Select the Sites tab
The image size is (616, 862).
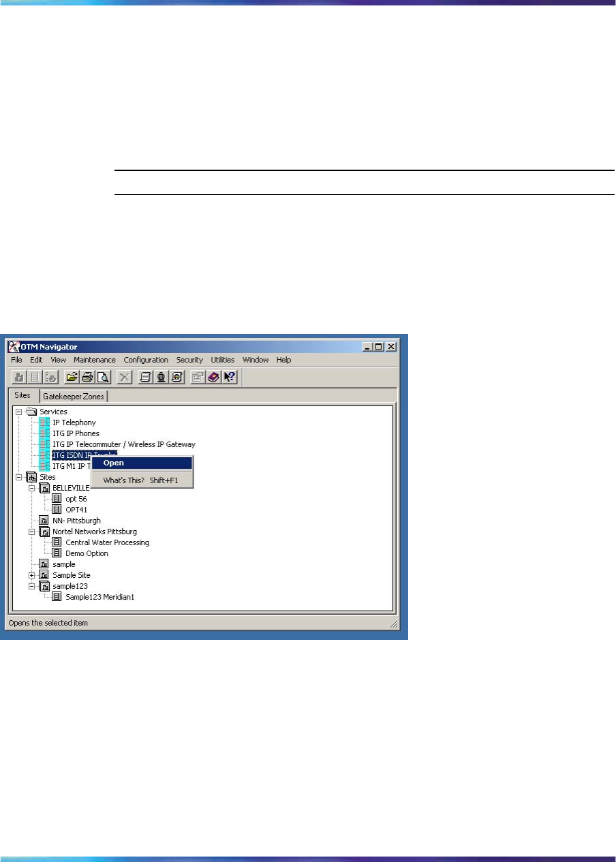23,395
